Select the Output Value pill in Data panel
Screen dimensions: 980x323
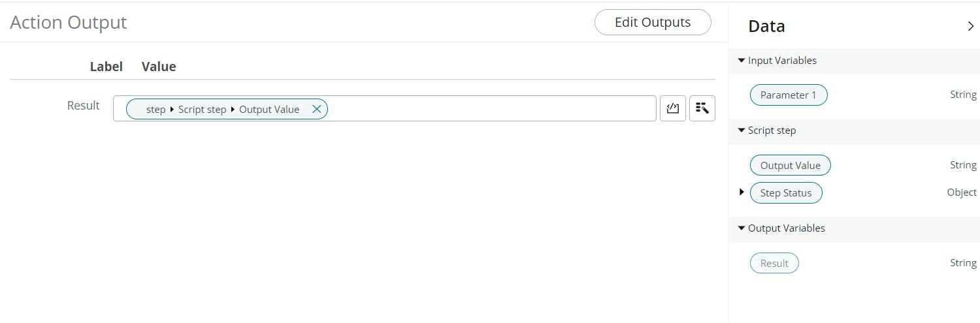pos(790,165)
